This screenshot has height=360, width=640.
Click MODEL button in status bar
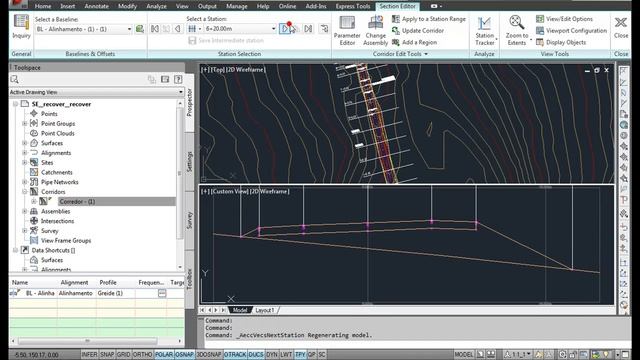pyautogui.click(x=464, y=354)
